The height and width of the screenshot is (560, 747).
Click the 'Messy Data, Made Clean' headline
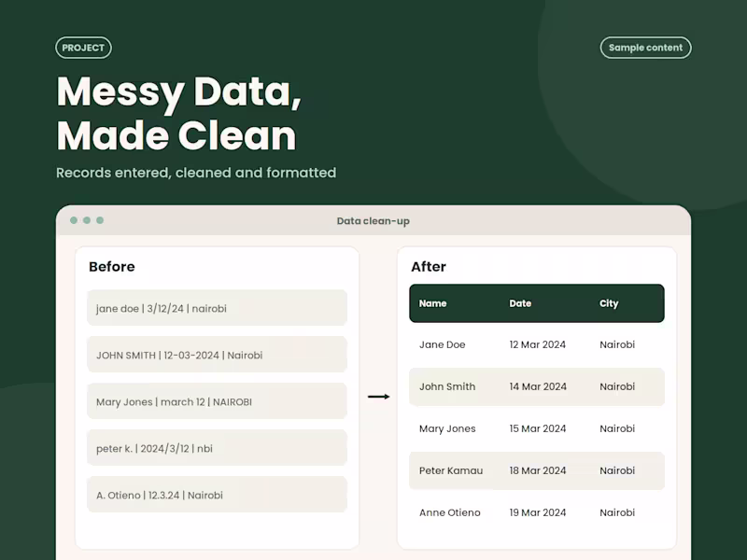[x=178, y=113]
